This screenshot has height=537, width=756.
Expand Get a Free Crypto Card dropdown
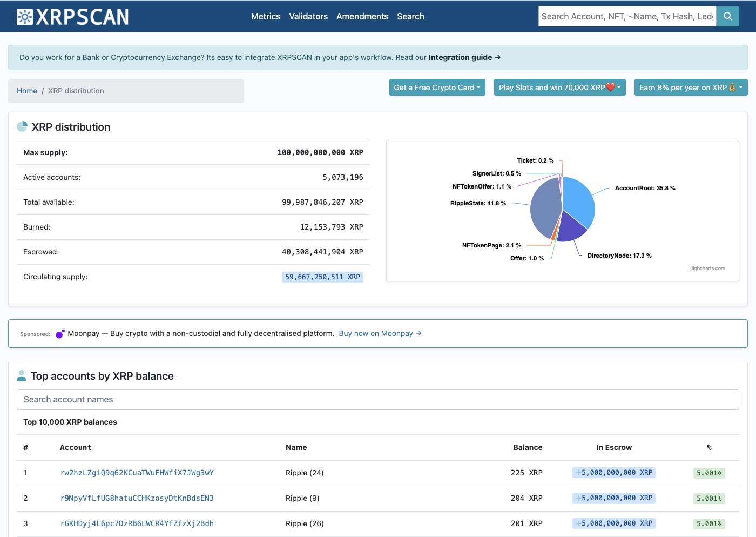point(437,88)
